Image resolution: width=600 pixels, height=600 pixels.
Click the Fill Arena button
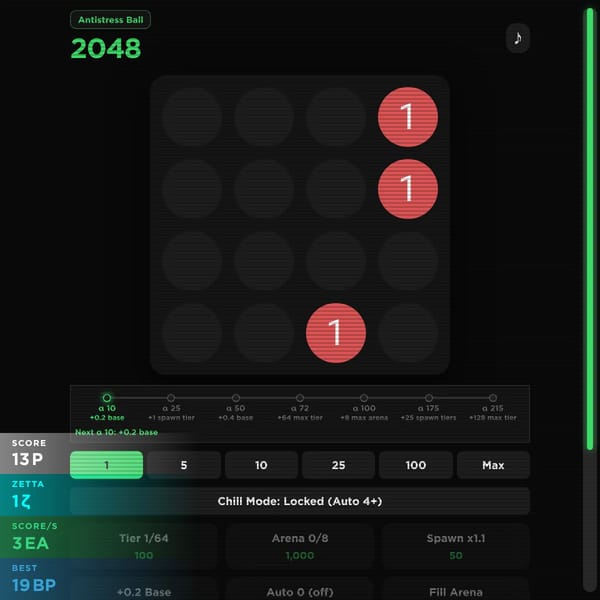[455, 589]
